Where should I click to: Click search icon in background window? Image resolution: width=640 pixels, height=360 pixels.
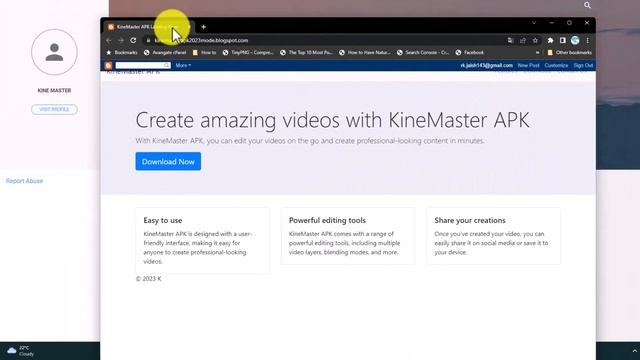[x=587, y=5]
